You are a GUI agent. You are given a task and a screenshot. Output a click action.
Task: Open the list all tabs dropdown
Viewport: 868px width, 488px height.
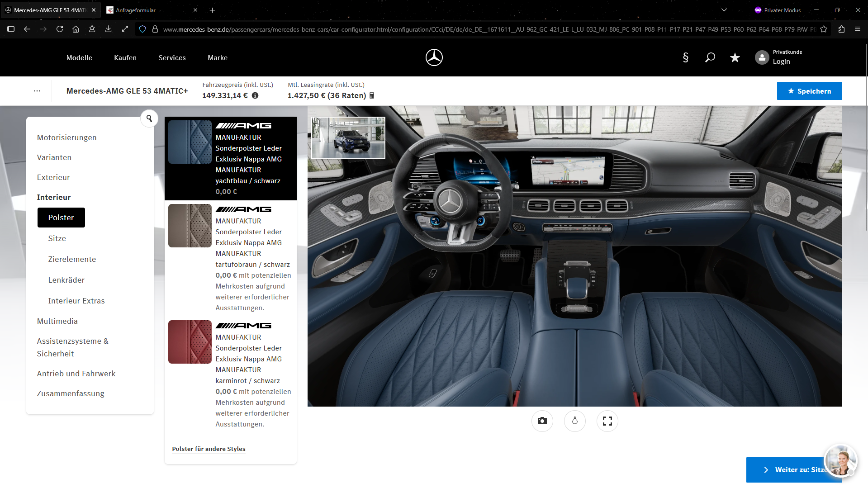pyautogui.click(x=724, y=10)
